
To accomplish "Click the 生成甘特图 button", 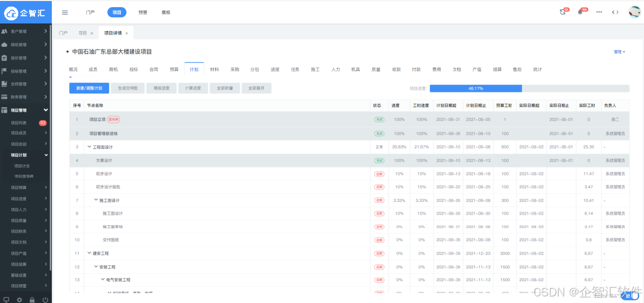I will (x=128, y=88).
